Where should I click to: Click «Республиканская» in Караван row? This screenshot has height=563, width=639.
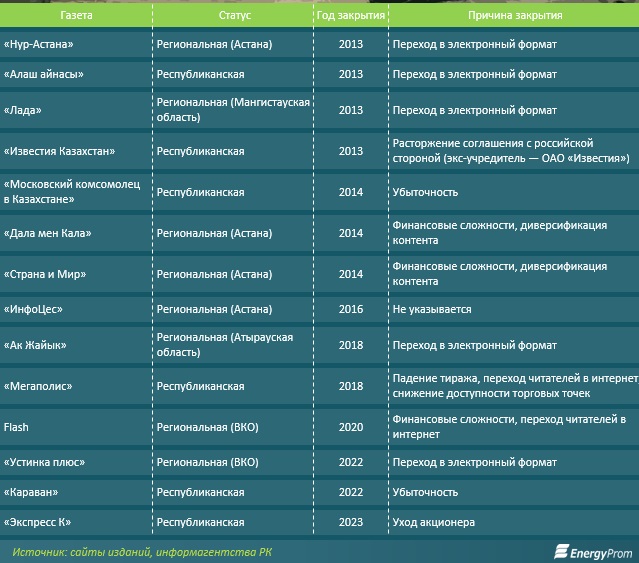(x=201, y=492)
